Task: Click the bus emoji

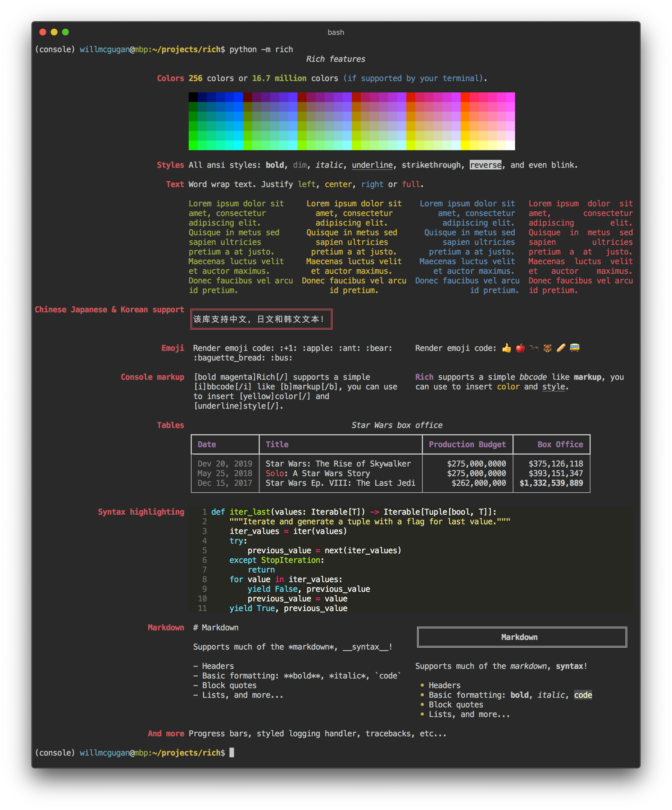Action: pos(575,348)
